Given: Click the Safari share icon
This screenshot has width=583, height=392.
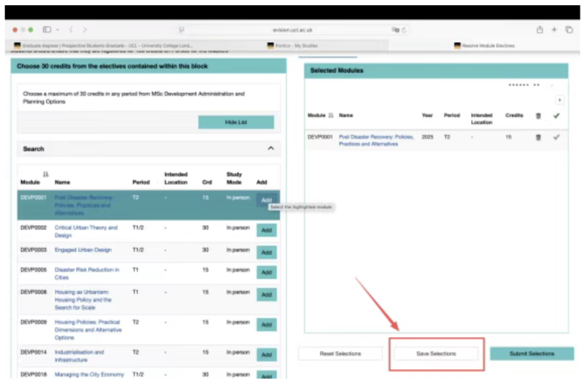Looking at the screenshot, I should tap(539, 30).
